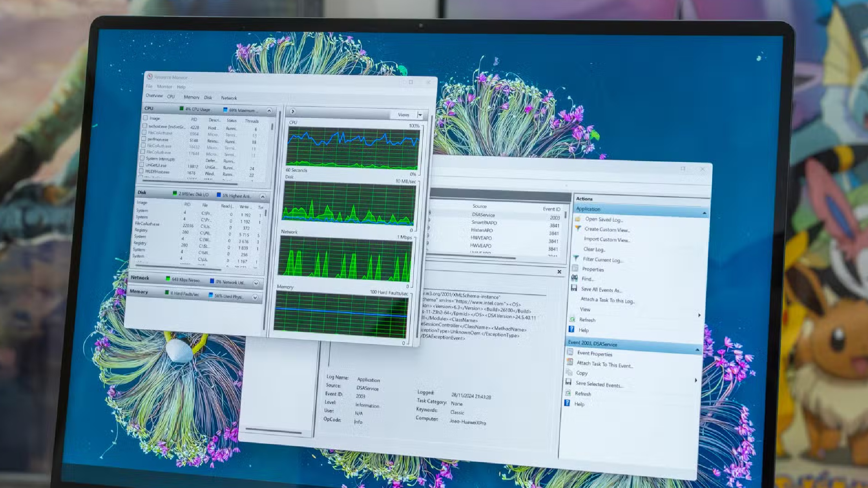Open the Monitor menu
868x488 pixels.
164,86
